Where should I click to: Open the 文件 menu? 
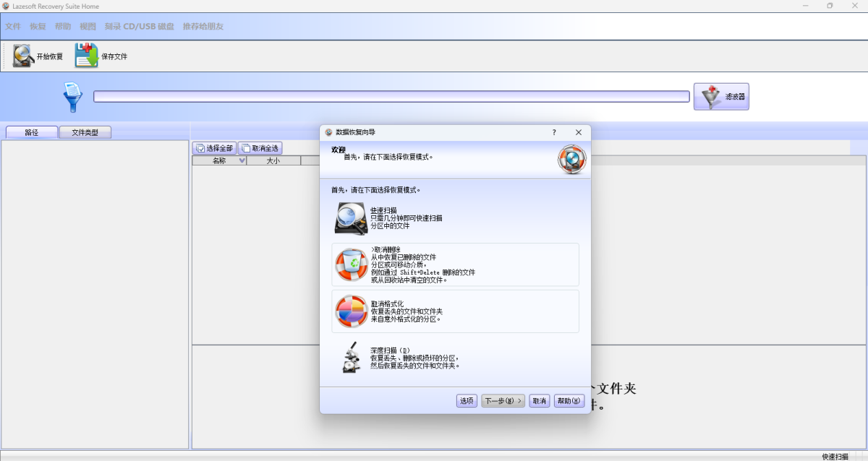click(13, 27)
